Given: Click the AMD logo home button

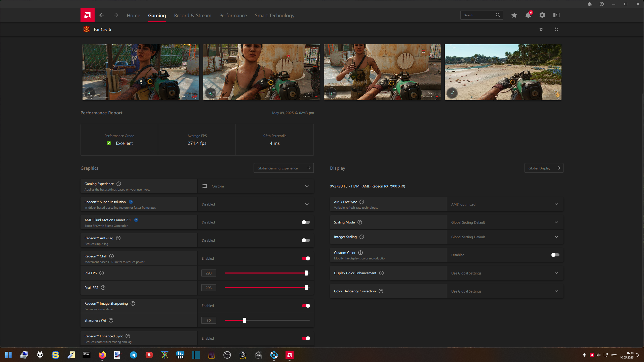Looking at the screenshot, I should (87, 15).
